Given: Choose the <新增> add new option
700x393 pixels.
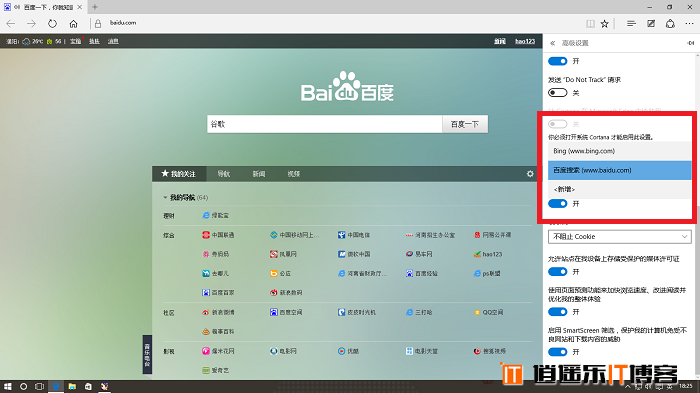Looking at the screenshot, I should coord(620,189).
